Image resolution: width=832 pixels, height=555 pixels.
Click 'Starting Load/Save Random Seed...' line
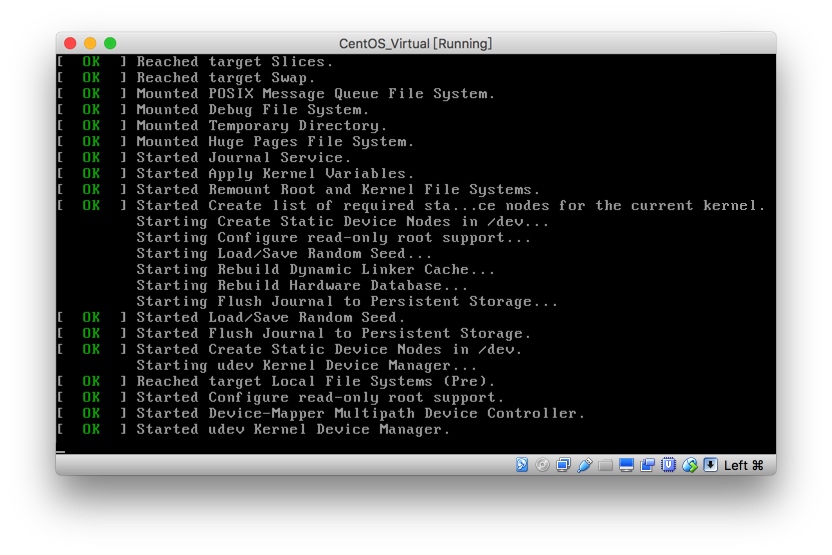coord(284,254)
